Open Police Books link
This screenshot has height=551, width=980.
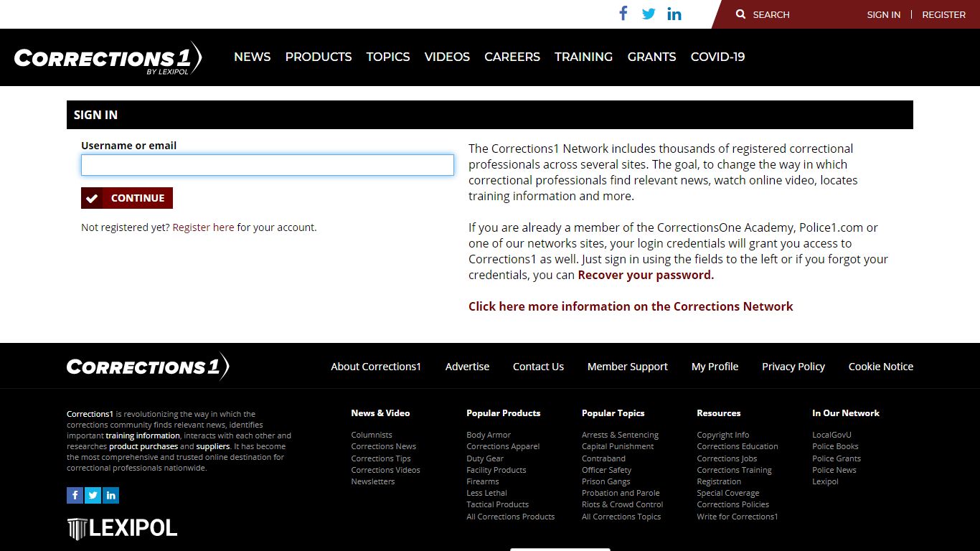[835, 446]
